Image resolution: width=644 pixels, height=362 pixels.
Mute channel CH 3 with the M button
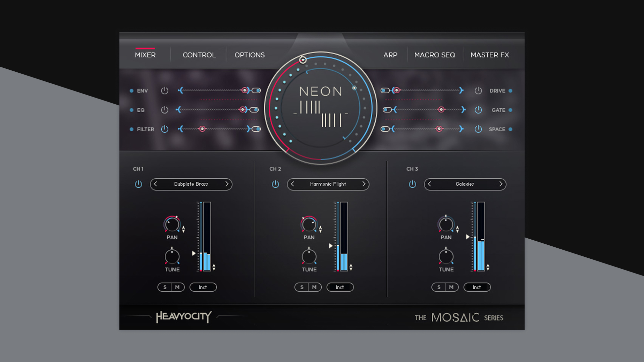(x=451, y=287)
